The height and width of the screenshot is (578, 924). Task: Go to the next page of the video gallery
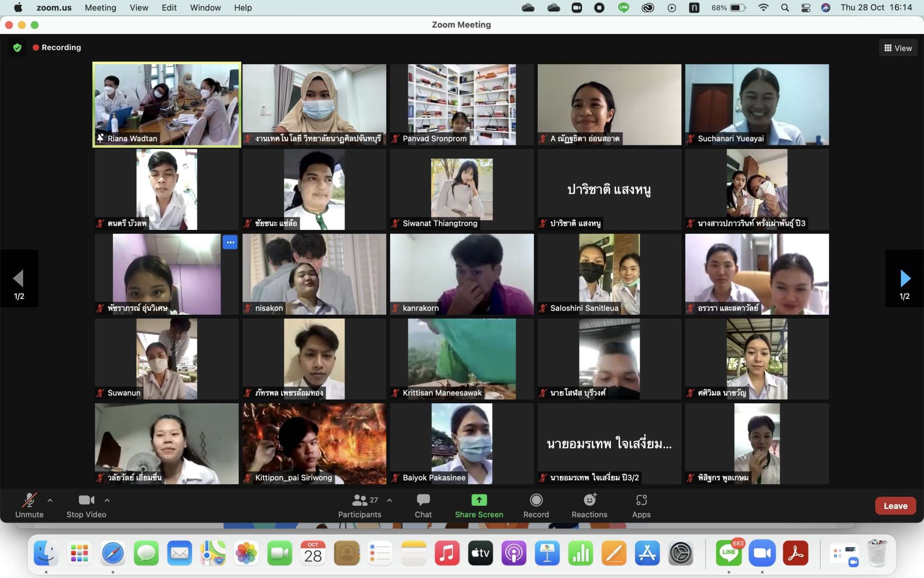click(905, 279)
